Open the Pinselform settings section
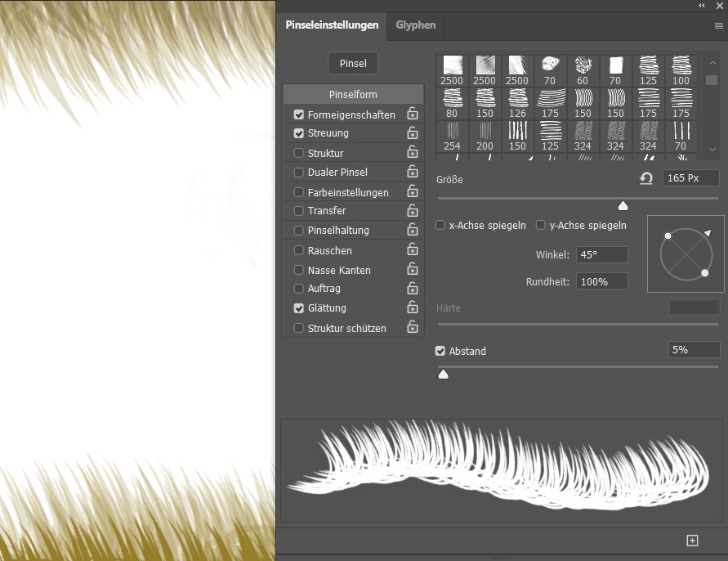Viewport: 728px width, 561px height. 353,94
